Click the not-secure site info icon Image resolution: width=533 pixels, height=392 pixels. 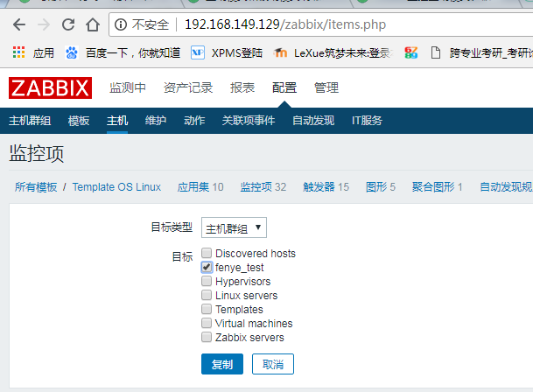pos(121,24)
